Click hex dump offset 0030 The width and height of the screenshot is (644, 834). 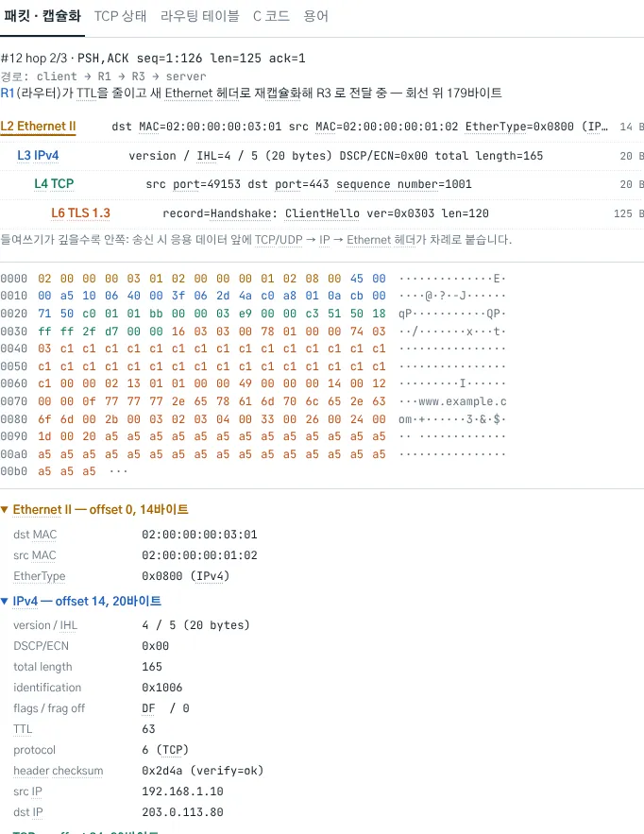click(14, 331)
